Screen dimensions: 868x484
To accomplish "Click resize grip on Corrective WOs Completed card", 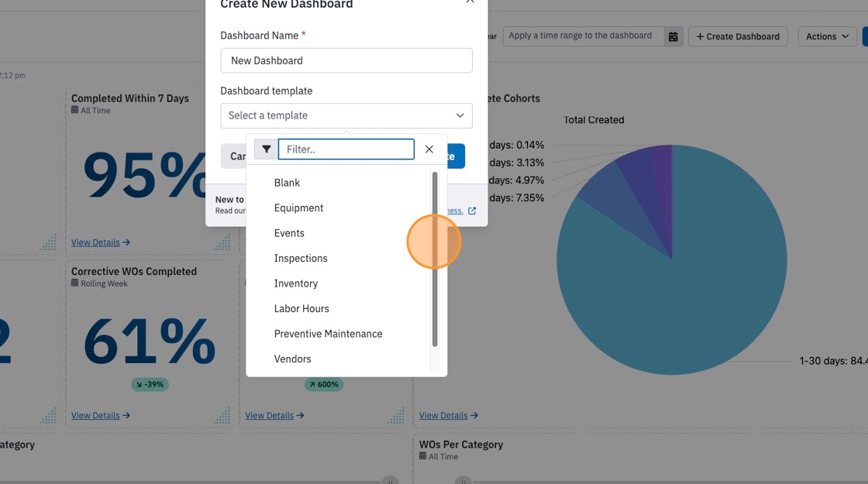I will click(x=222, y=415).
